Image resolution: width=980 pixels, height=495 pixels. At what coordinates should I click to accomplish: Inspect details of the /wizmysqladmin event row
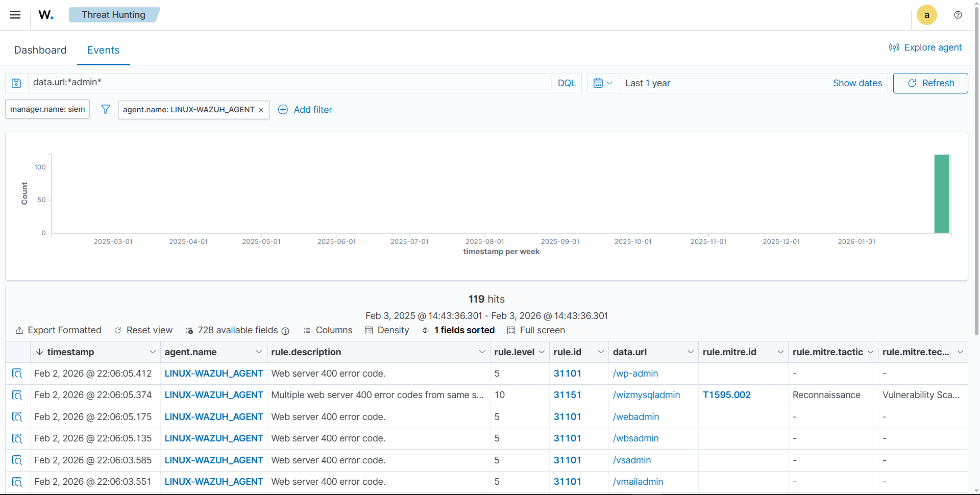pos(17,395)
